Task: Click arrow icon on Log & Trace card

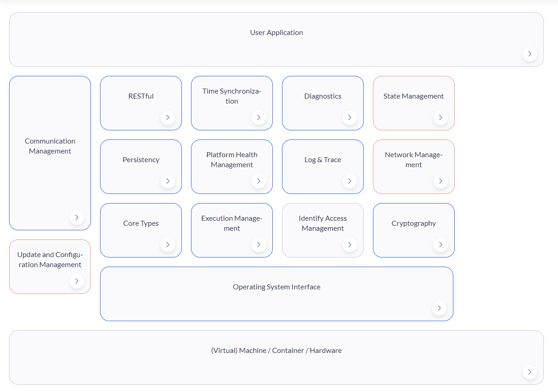Action: (349, 181)
